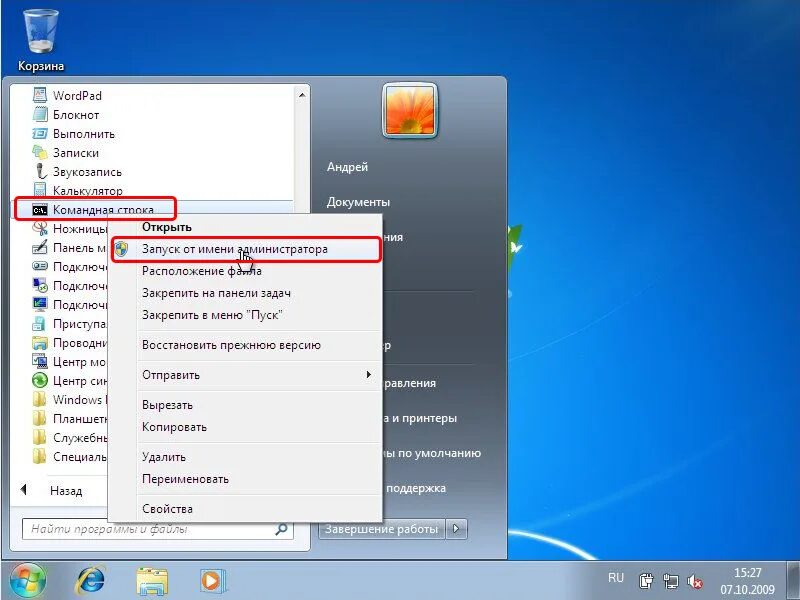
Task: Click the Приступа... getting started icon
Action: tap(39, 323)
